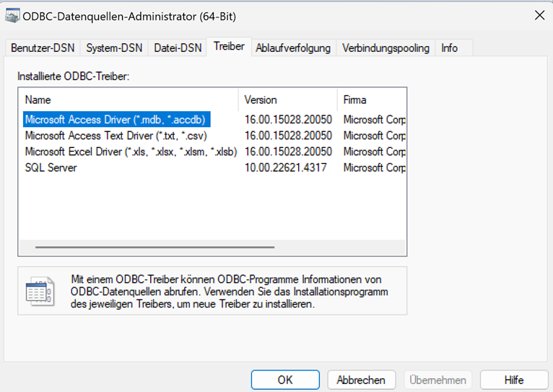The image size is (553, 392).
Task: Open the System-DSN tab
Action: pos(114,48)
